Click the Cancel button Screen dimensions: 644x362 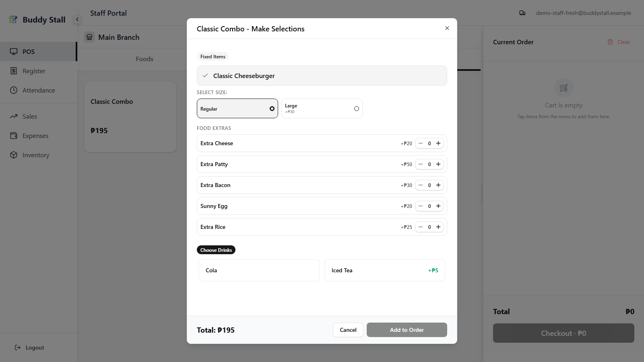tap(348, 330)
